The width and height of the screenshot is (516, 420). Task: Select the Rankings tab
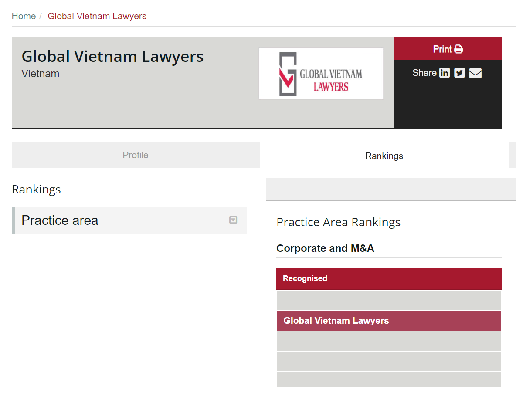coord(384,156)
